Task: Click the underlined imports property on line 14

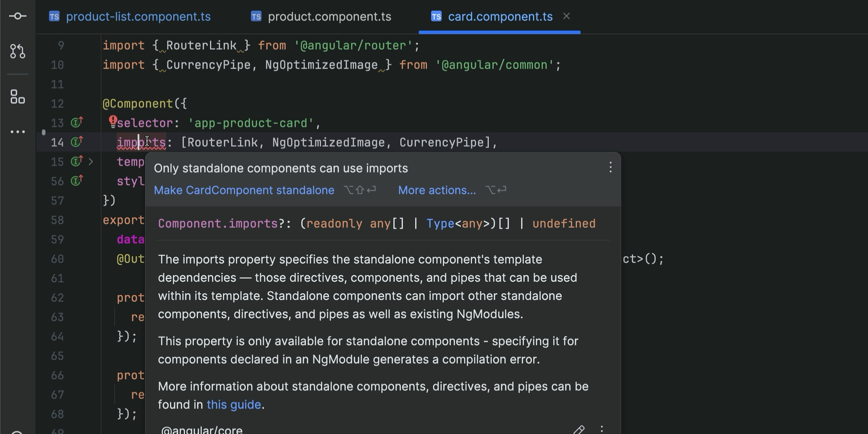Action: (141, 142)
